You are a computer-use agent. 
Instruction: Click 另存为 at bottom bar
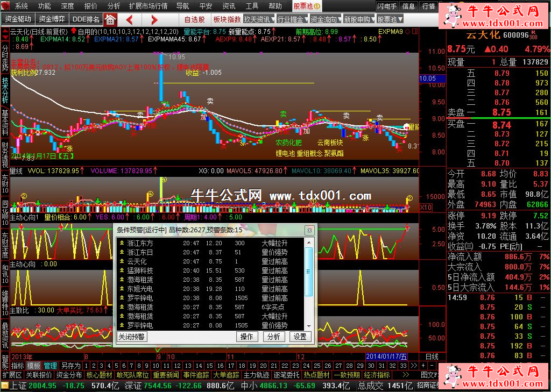tap(70, 366)
